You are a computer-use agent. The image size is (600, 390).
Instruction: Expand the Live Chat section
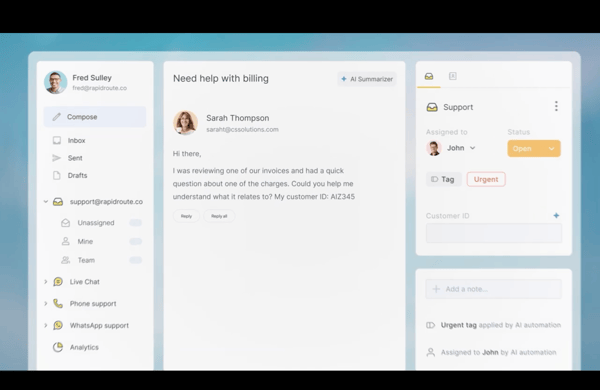46,282
